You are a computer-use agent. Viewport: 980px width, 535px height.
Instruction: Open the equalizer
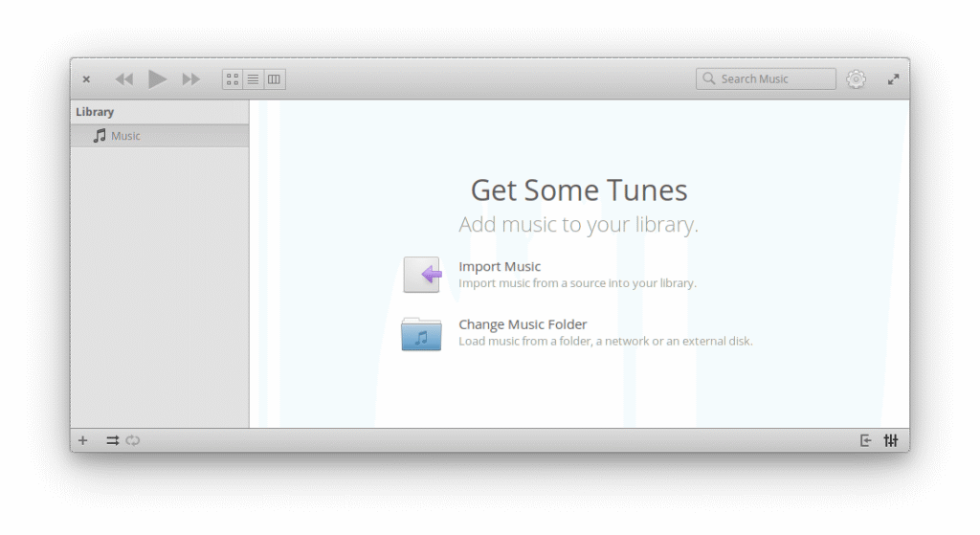[x=891, y=440]
